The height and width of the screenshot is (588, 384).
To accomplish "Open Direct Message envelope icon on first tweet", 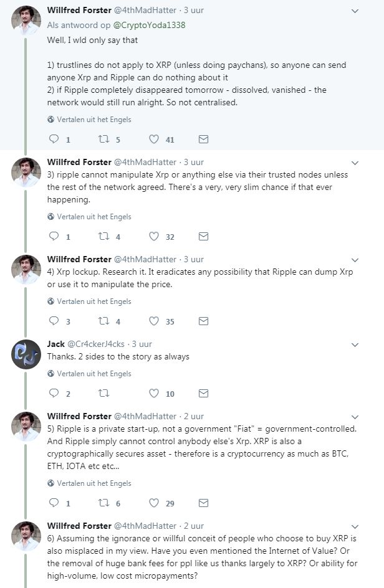I will click(x=203, y=140).
